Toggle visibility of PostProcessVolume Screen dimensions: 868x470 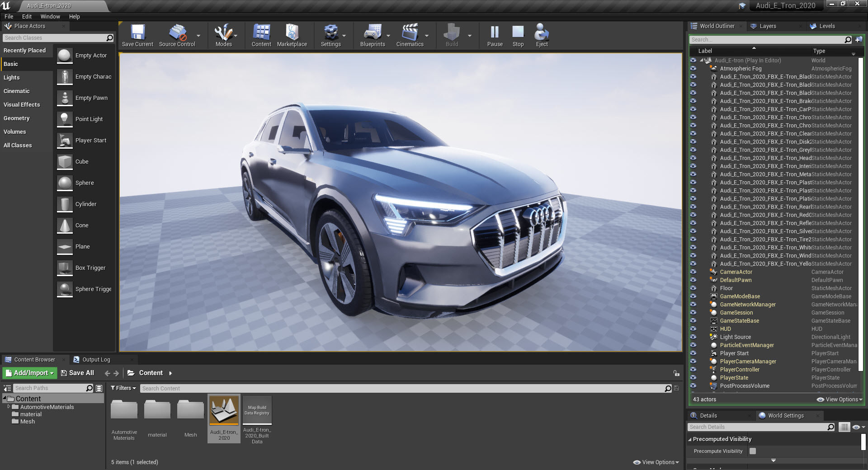coord(693,386)
